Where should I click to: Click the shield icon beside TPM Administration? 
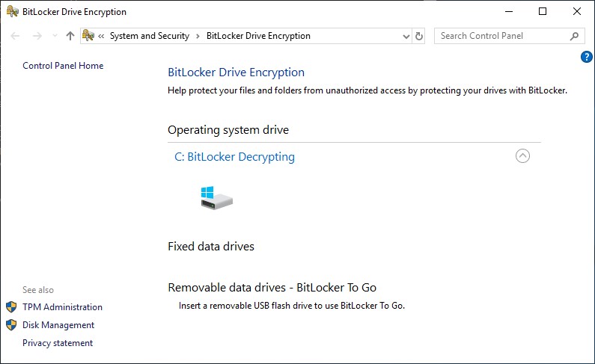[11, 307]
